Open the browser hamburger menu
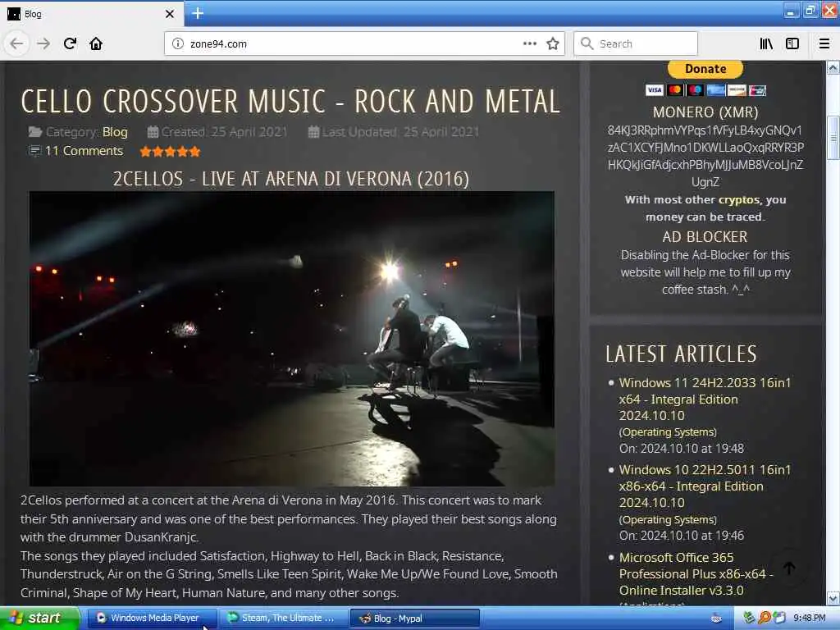840x630 pixels. pos(824,44)
